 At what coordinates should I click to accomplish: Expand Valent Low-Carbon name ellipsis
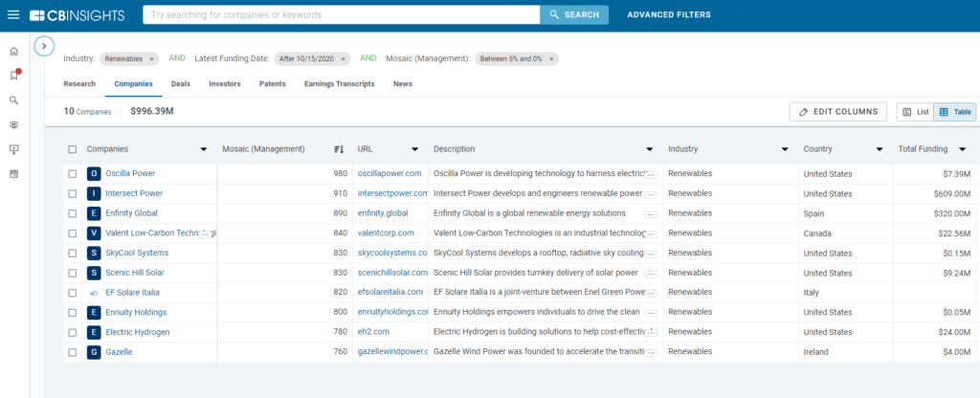click(205, 234)
